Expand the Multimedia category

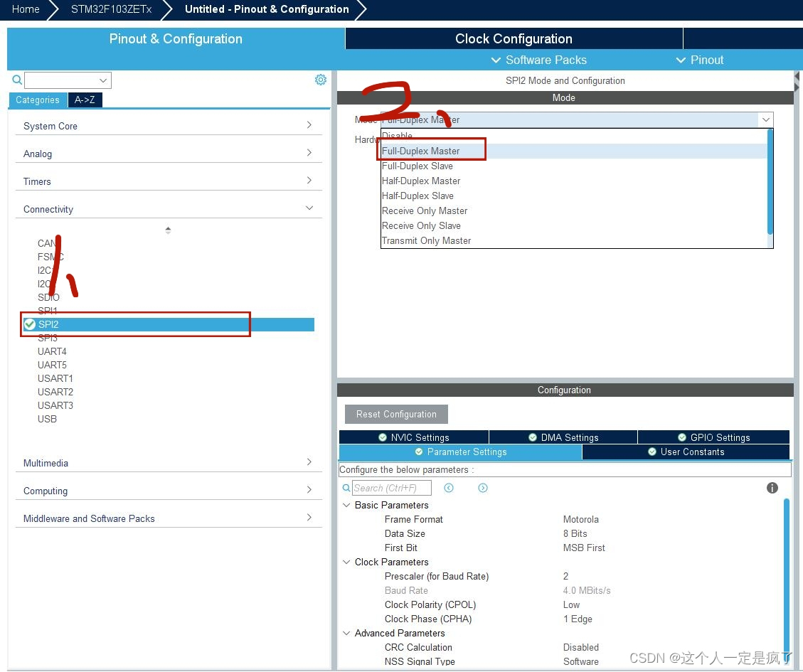point(309,462)
